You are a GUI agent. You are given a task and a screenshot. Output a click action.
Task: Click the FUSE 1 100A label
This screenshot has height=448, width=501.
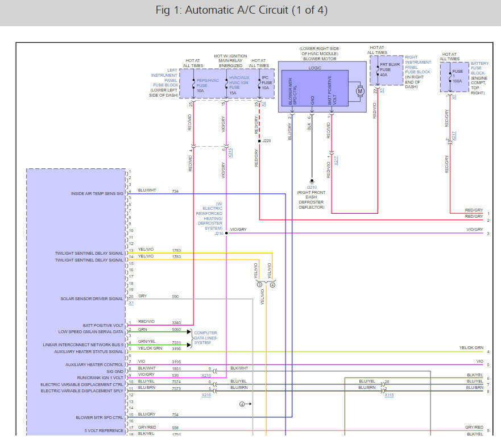[457, 76]
